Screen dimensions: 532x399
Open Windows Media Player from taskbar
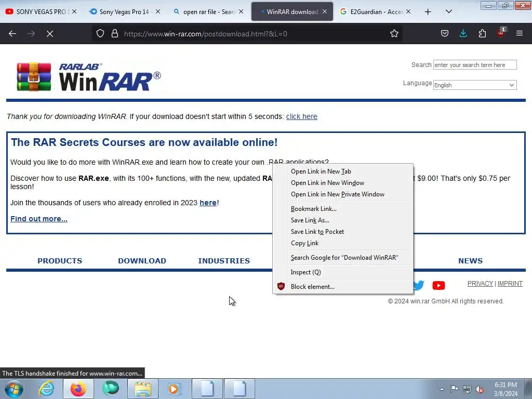click(x=175, y=389)
